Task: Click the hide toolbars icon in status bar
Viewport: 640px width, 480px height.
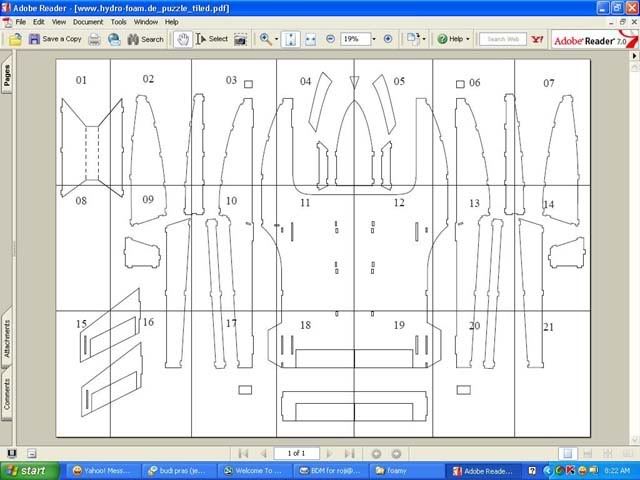Action: point(32,453)
